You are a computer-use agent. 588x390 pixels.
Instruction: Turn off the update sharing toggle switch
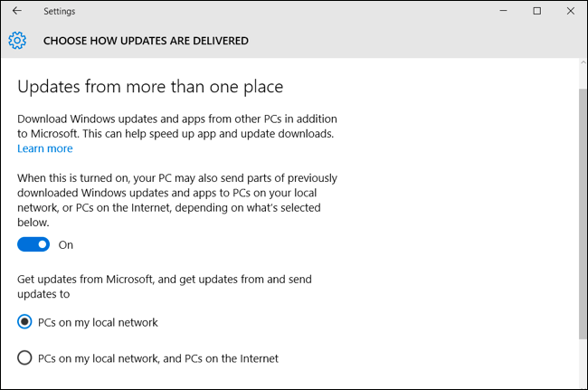33,244
